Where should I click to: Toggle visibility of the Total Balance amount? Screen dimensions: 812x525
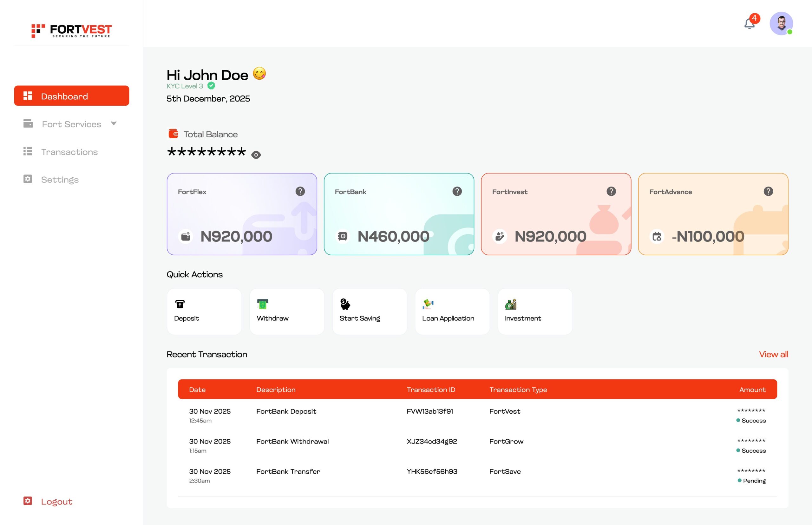coord(256,154)
